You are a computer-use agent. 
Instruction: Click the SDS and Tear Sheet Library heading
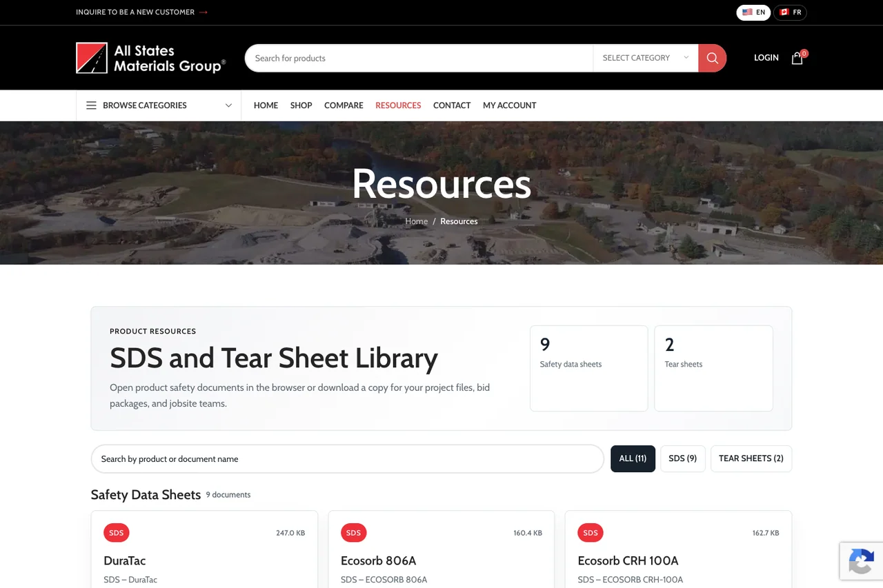(274, 358)
